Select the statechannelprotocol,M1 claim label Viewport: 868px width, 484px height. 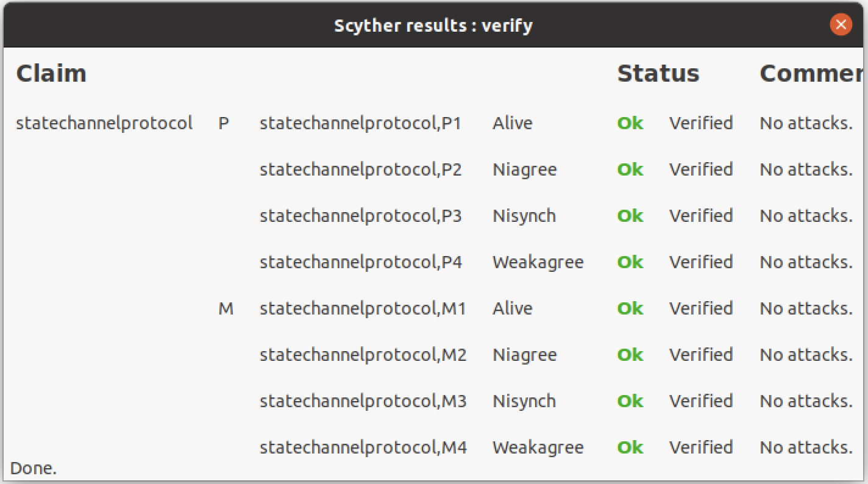pyautogui.click(x=363, y=308)
